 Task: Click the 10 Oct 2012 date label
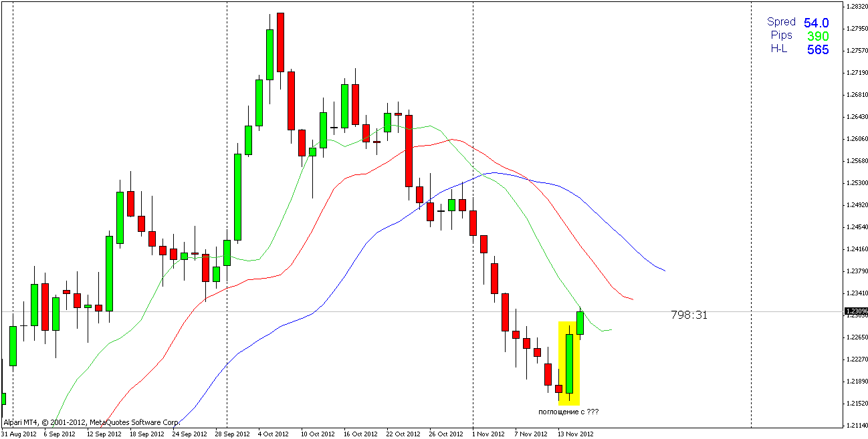(x=318, y=434)
